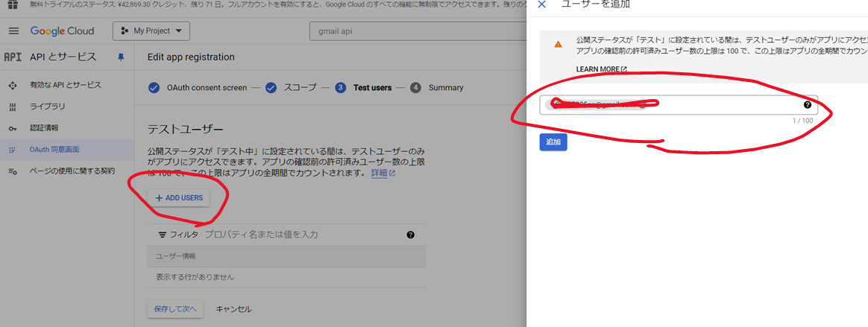Focus the gmail api search box

[418, 31]
